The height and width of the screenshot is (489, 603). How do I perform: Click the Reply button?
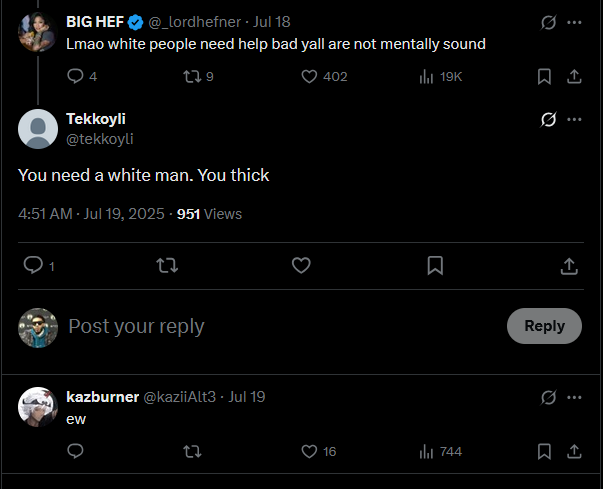(x=544, y=326)
